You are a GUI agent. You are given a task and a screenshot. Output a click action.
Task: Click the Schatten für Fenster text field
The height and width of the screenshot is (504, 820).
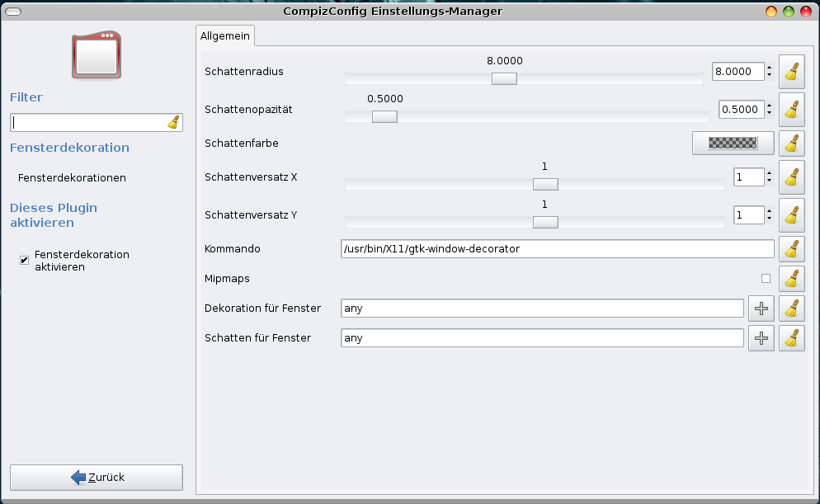pyautogui.click(x=542, y=338)
